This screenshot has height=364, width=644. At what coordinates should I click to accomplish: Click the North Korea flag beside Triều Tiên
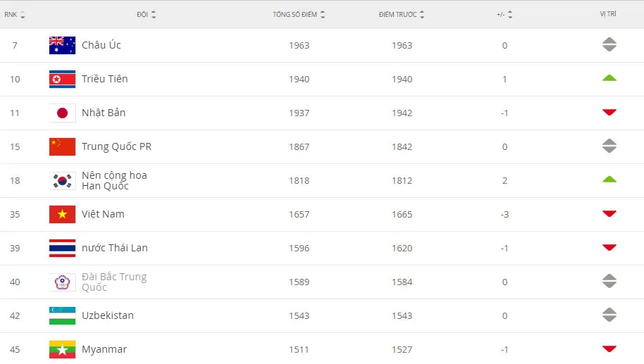tap(63, 79)
